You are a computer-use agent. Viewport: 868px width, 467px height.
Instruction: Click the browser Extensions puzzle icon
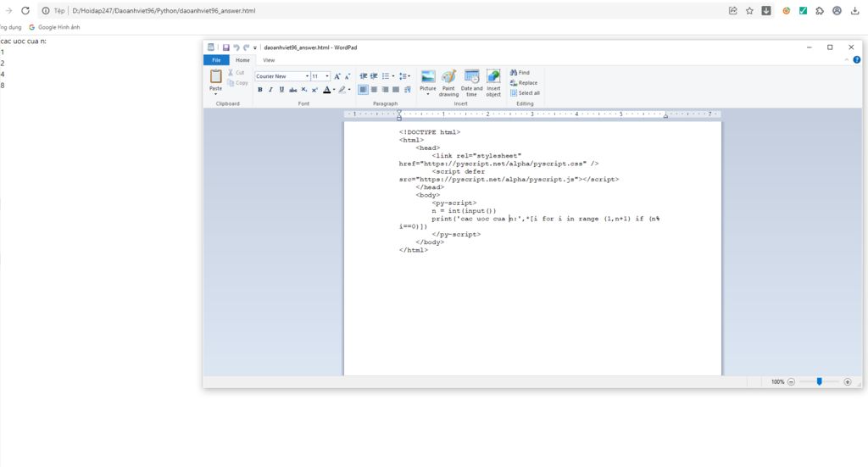coord(820,10)
